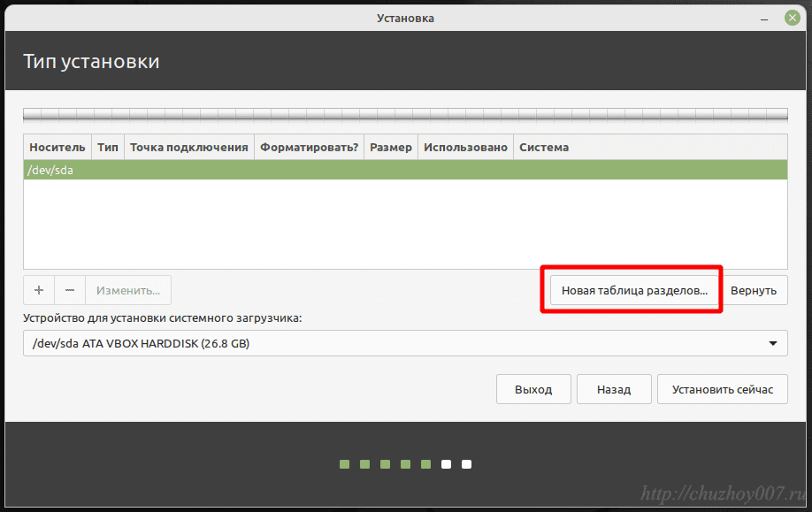Open the bootloader device dropdown showing /dev/sda
This screenshot has width=812, height=512.
(x=404, y=343)
